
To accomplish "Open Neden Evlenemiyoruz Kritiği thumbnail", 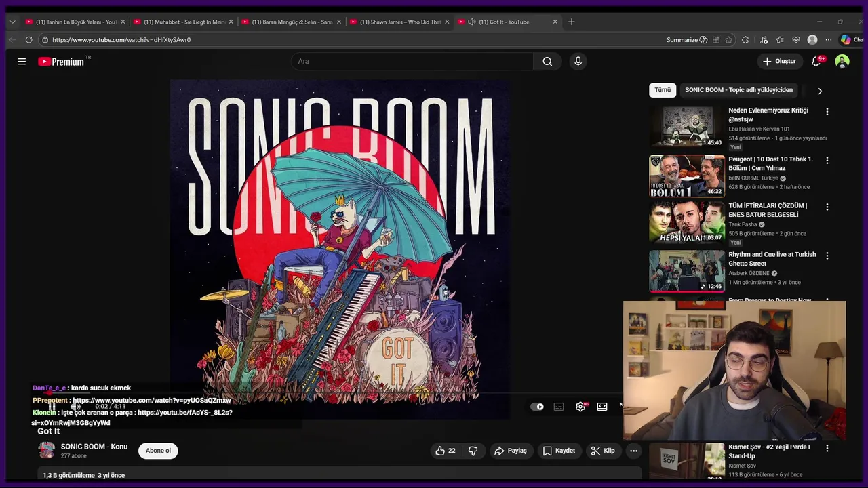I will coord(687,127).
